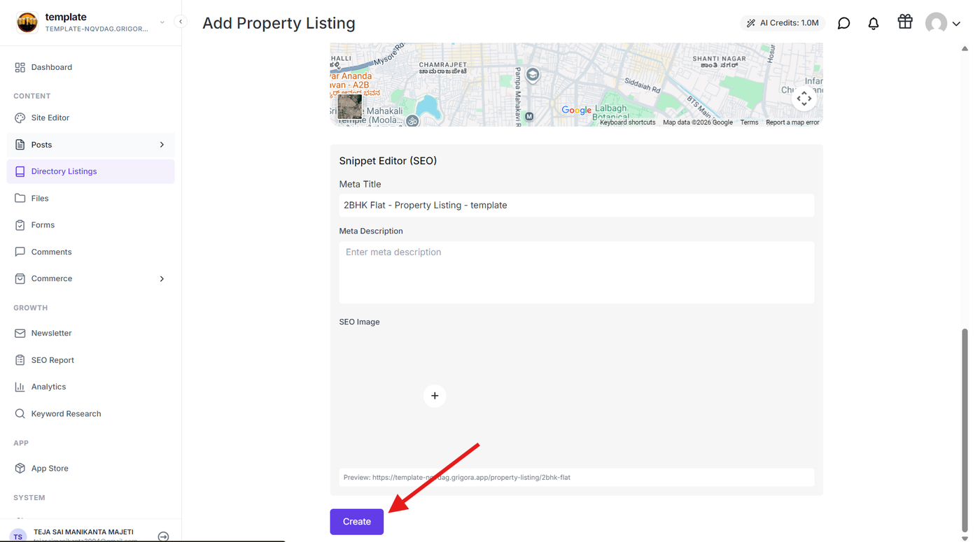980x542 pixels.
Task: Collapse the sidebar with the chevron button
Action: (181, 22)
